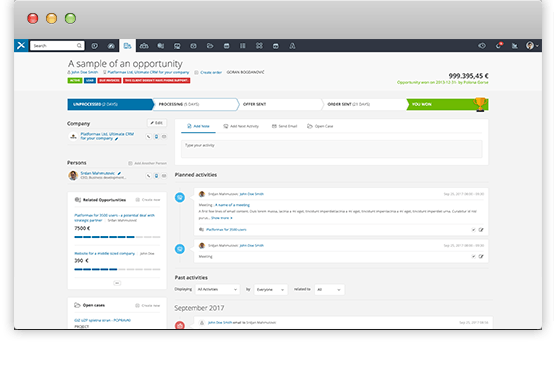Select the Processing pipeline stage

[196, 104]
